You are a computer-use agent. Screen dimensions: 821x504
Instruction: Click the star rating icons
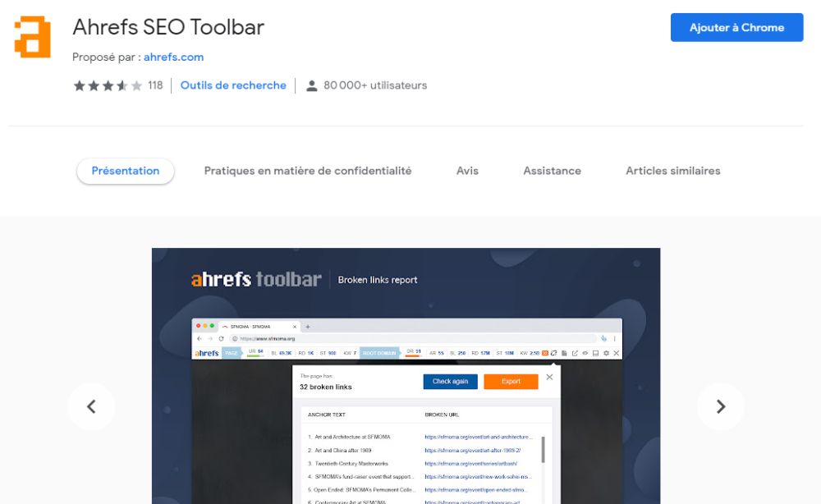[108, 85]
